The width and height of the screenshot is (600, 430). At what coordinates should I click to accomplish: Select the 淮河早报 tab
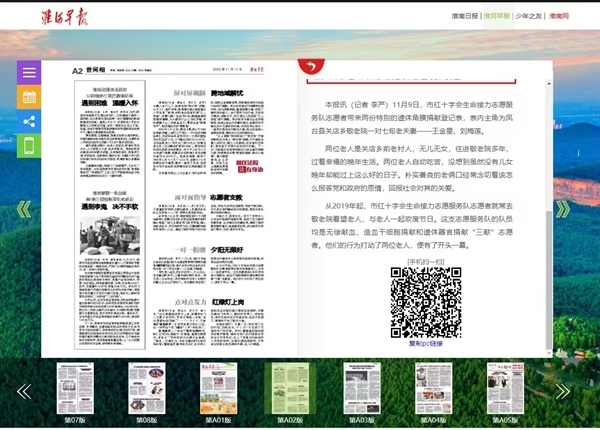point(497,17)
